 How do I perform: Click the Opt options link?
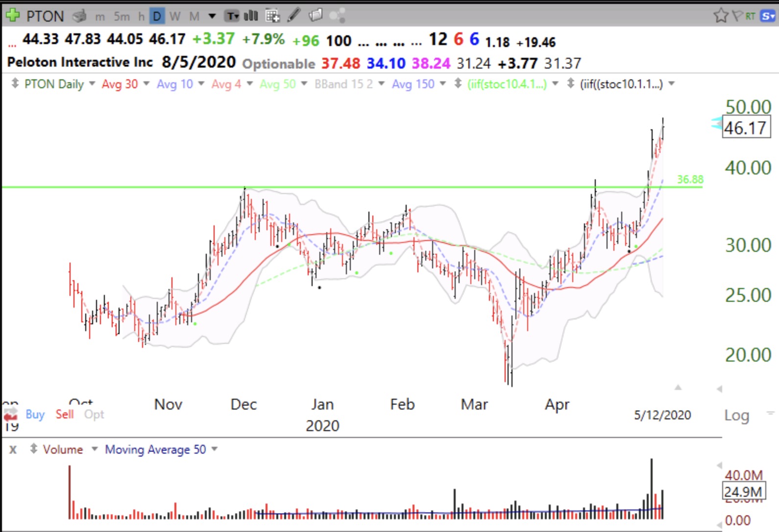(94, 415)
